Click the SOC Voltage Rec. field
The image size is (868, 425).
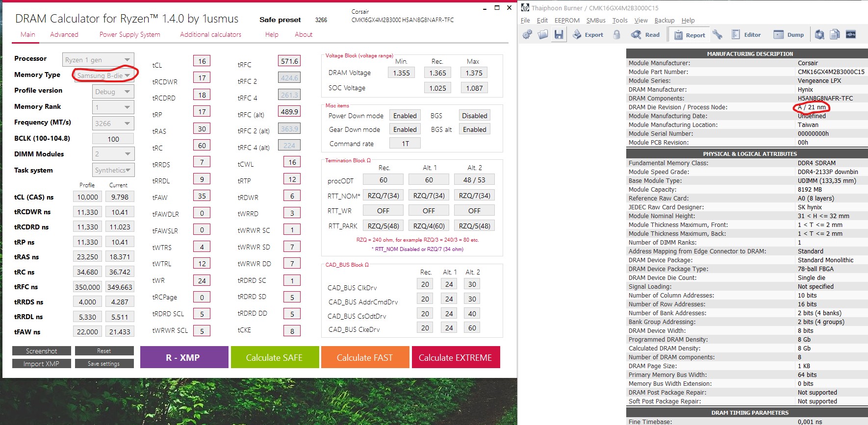click(x=437, y=88)
